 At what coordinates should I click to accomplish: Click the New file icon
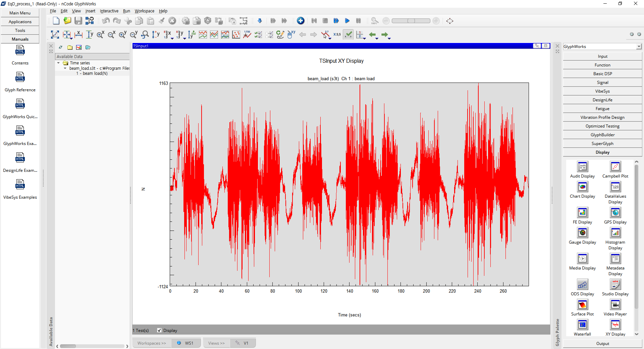click(56, 21)
